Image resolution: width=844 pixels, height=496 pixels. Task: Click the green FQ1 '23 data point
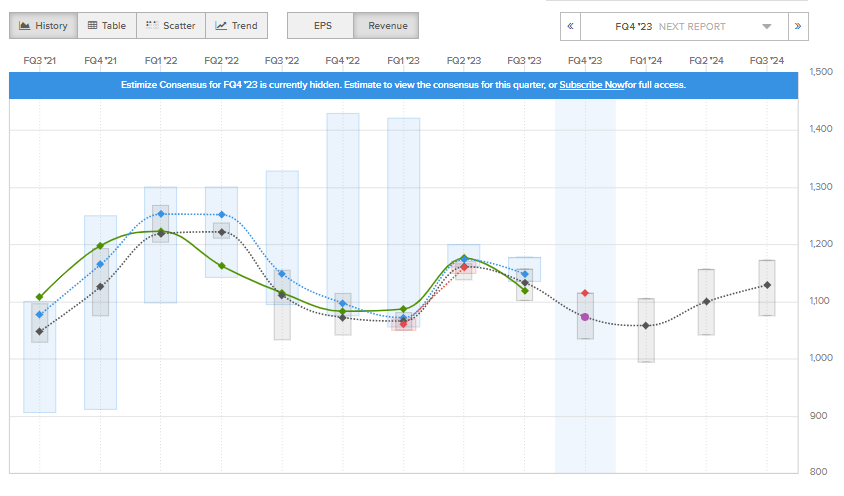pyautogui.click(x=404, y=309)
